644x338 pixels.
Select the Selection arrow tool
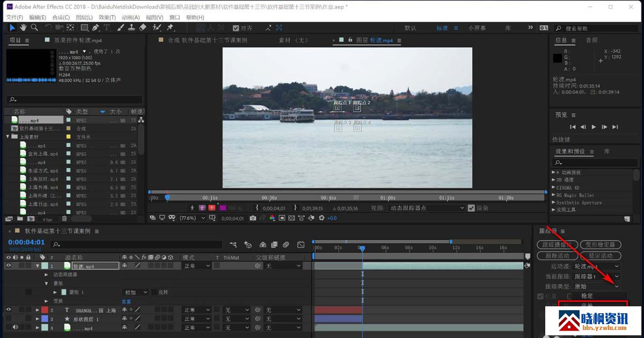click(x=12, y=28)
